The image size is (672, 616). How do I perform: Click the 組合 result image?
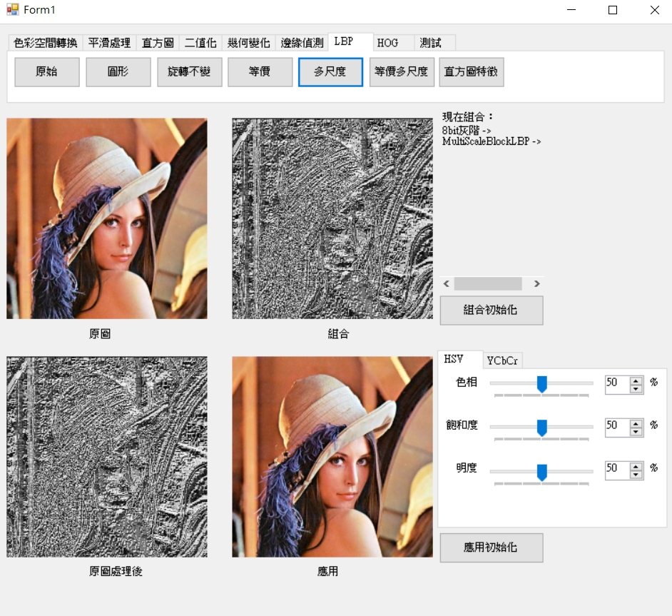coord(332,218)
